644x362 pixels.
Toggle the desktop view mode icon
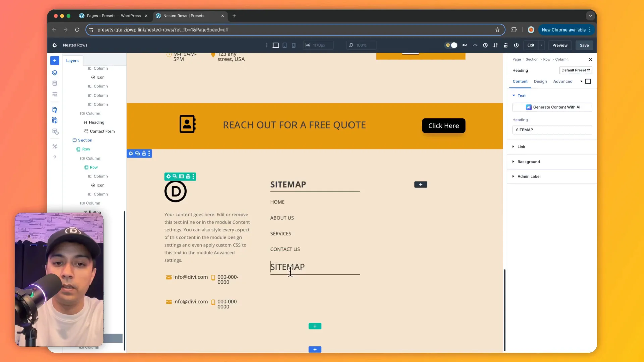(x=276, y=45)
